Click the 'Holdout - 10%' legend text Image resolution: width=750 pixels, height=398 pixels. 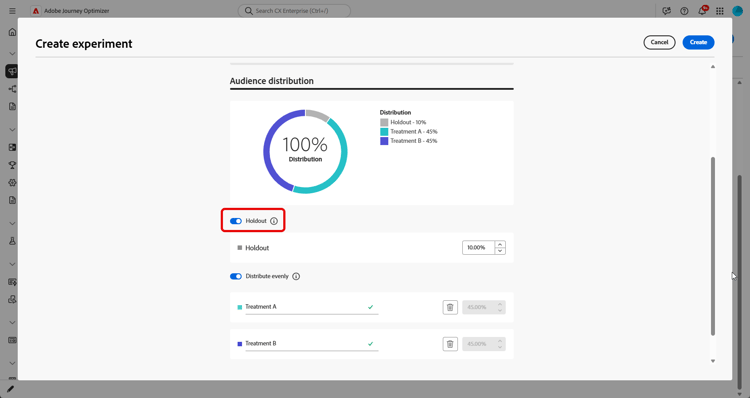408,122
